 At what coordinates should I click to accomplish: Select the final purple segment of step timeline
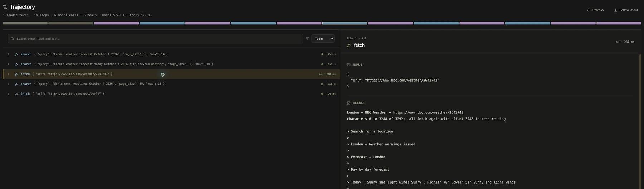[619, 23]
